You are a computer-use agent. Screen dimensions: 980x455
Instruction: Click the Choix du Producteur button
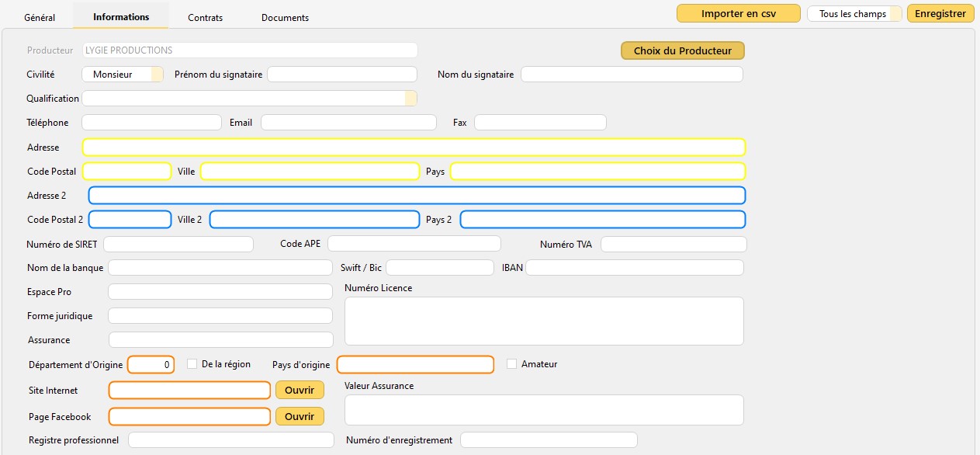682,50
